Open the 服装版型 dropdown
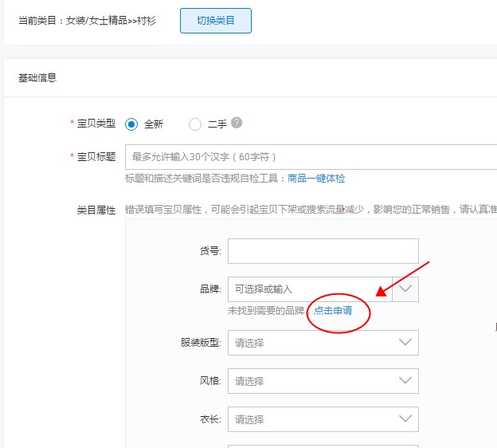Image resolution: width=497 pixels, height=448 pixels. [x=323, y=343]
